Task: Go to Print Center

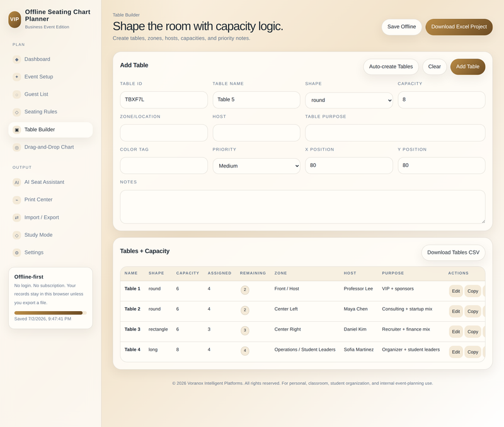Action: pyautogui.click(x=50, y=200)
